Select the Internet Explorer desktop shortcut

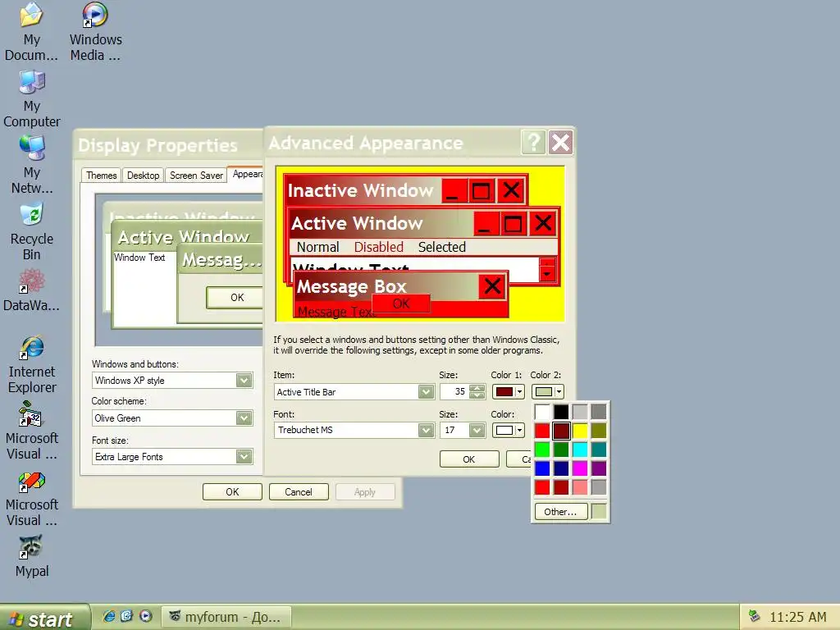(x=32, y=364)
